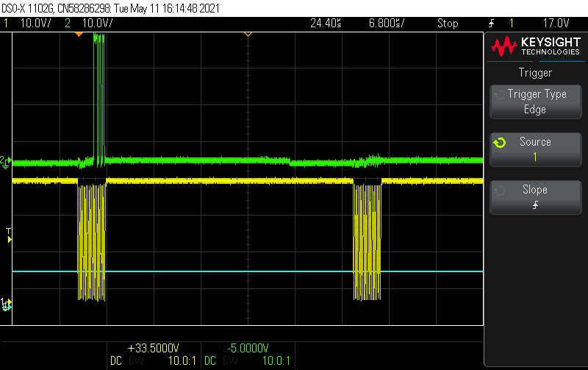Click the channel 1 BW limit label

pyautogui.click(x=136, y=360)
